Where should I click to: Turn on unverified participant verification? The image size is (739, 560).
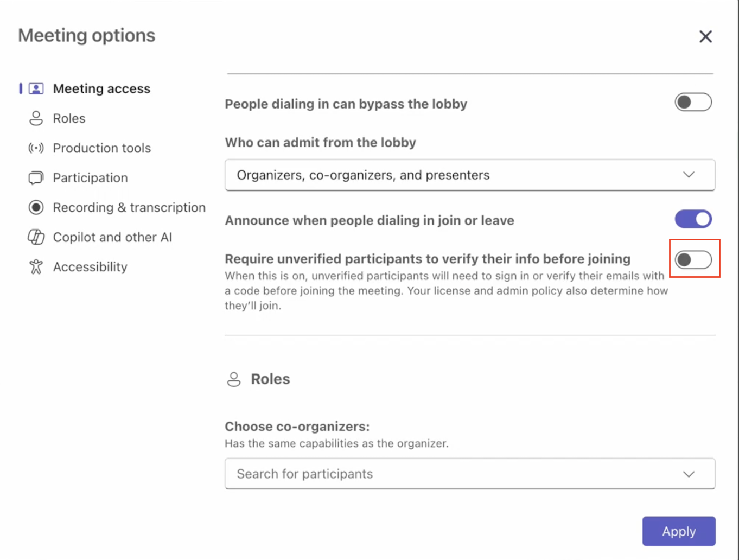point(694,259)
